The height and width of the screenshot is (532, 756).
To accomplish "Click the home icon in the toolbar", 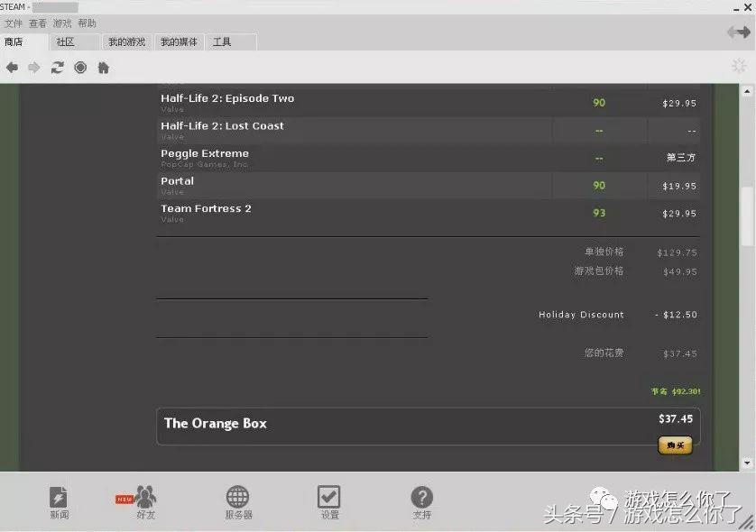I will [103, 67].
